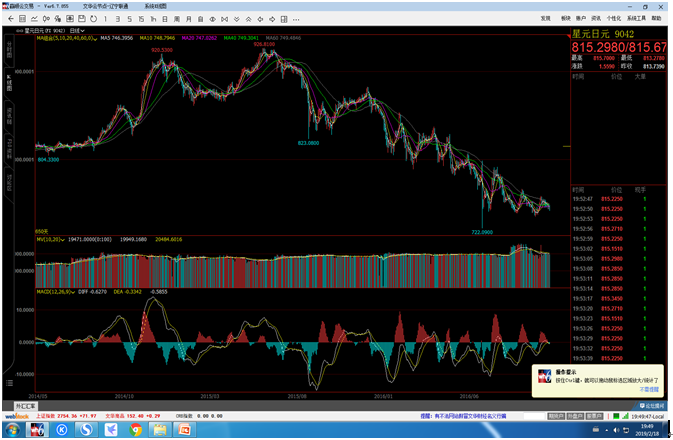Open the 系统工具 menu

[635, 18]
